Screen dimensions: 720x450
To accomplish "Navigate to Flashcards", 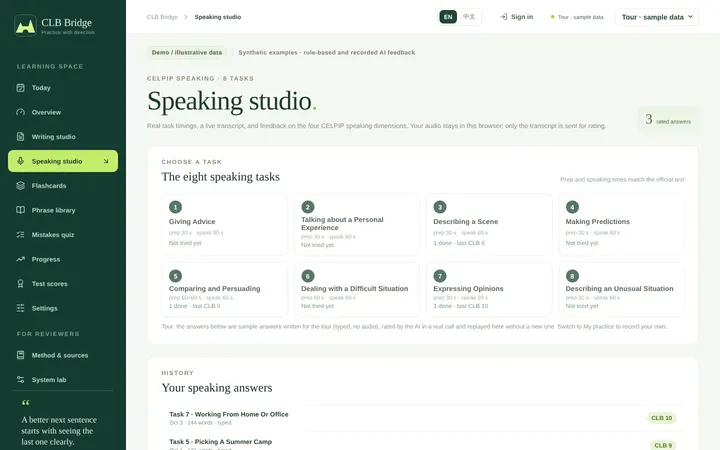I will tap(63, 186).
